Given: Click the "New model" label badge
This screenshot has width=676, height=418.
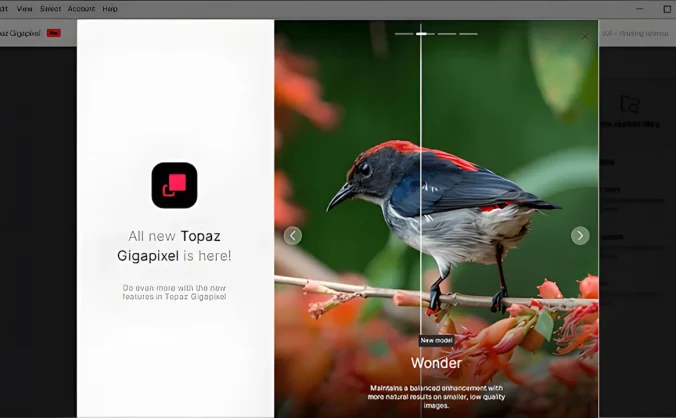Looking at the screenshot, I should (x=436, y=341).
